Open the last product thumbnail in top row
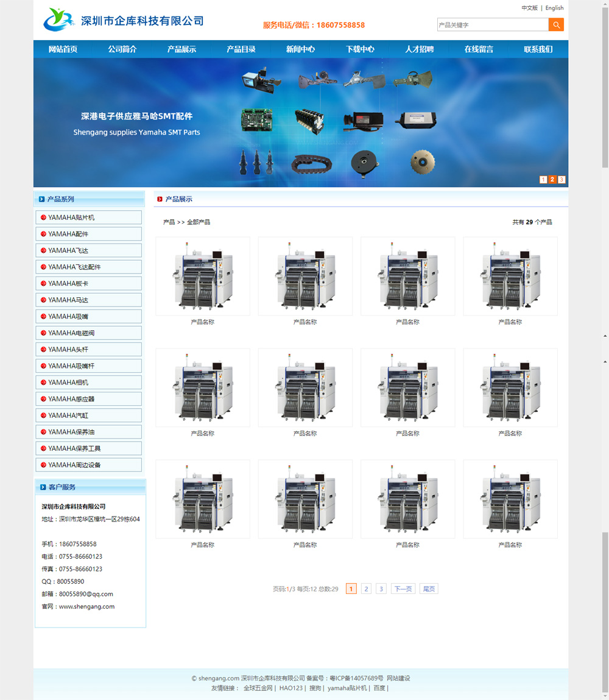This screenshot has width=609, height=700. pyautogui.click(x=510, y=277)
